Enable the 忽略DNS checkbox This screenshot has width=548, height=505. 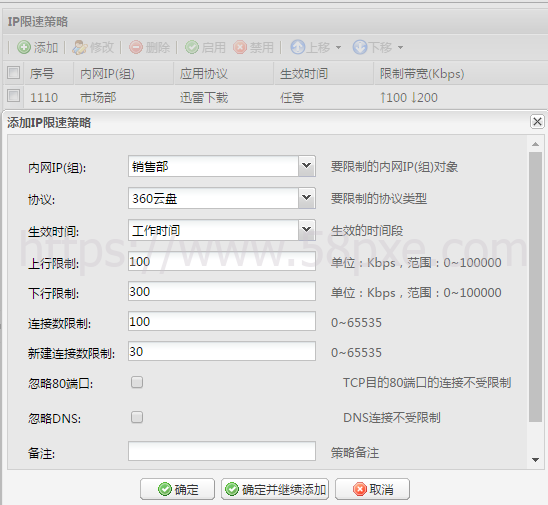pos(137,417)
